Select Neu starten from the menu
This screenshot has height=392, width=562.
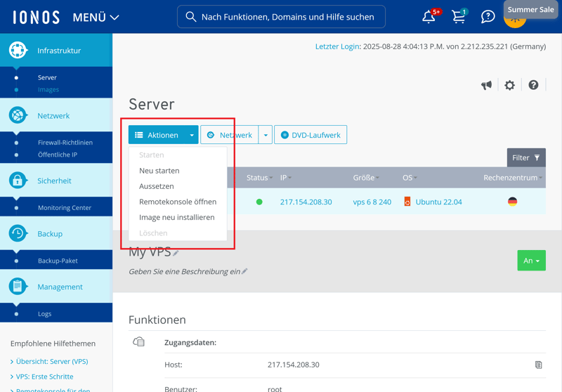tap(159, 171)
